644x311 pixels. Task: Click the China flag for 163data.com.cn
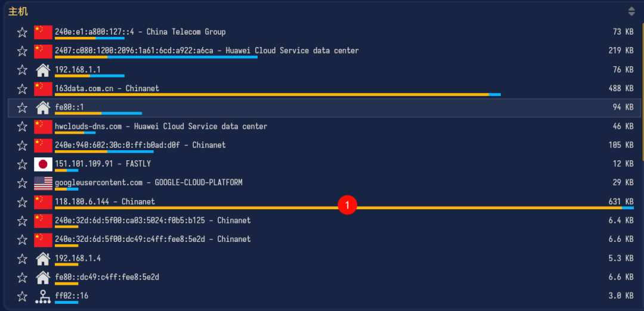click(x=43, y=89)
